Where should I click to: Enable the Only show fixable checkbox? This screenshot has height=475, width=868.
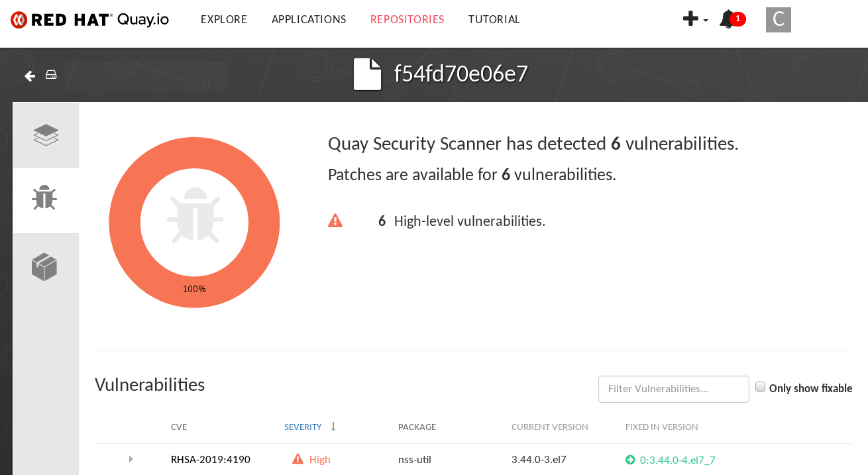click(760, 386)
